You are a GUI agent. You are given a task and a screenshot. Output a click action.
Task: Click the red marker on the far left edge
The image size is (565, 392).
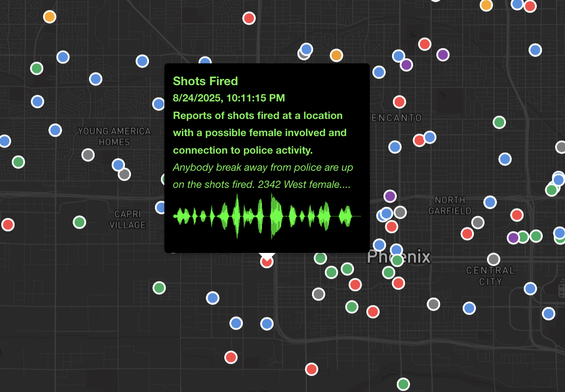pos(8,224)
